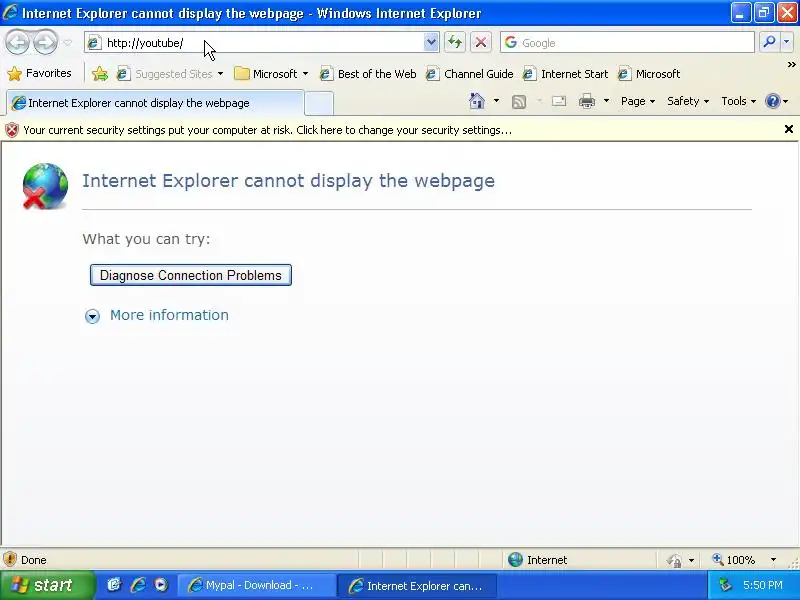
Task: Click the Internet security zone globe icon
Action: [x=515, y=560]
